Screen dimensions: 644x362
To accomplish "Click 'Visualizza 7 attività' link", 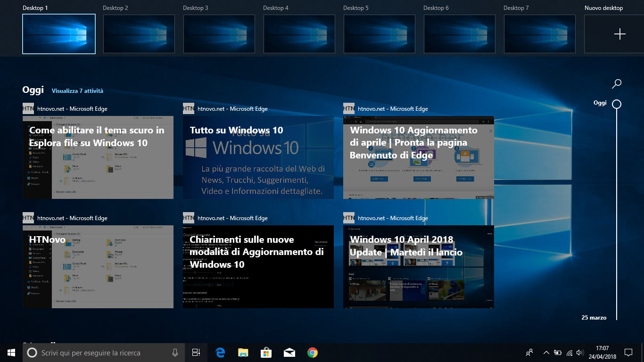I will coord(77,90).
